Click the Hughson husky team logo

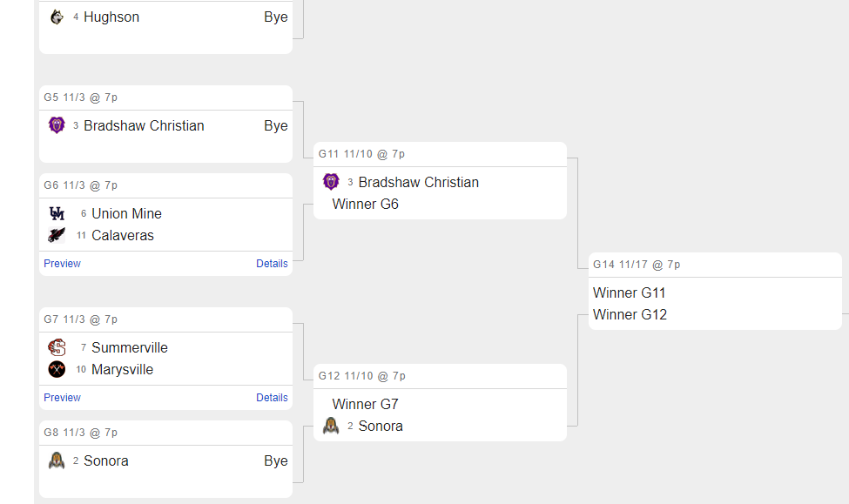click(57, 17)
